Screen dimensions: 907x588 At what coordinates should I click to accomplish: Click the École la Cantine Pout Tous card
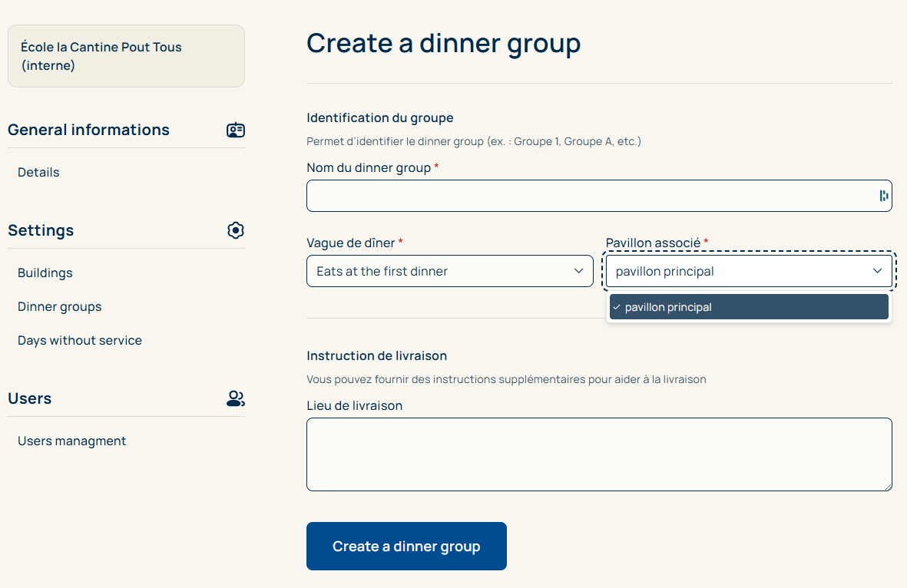pos(126,56)
